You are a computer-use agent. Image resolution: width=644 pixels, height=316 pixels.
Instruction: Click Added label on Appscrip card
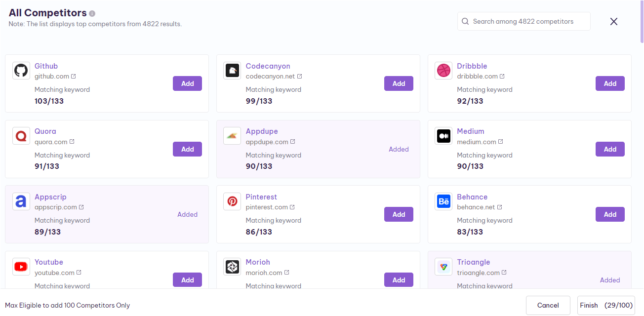pyautogui.click(x=187, y=214)
